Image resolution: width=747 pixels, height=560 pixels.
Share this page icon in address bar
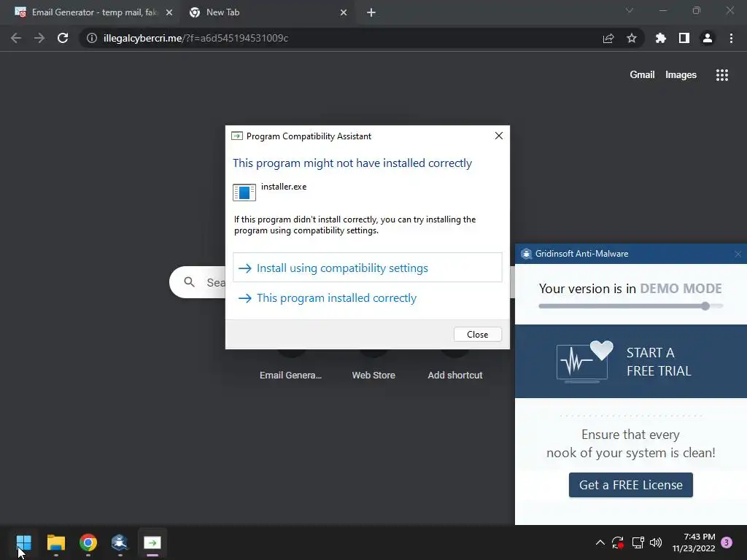click(x=608, y=38)
